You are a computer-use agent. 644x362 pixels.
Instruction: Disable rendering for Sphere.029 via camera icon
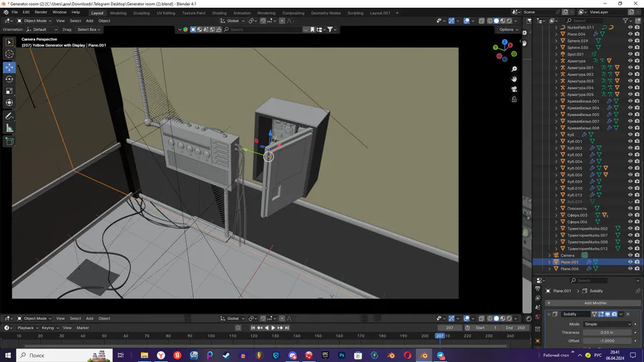(x=637, y=41)
